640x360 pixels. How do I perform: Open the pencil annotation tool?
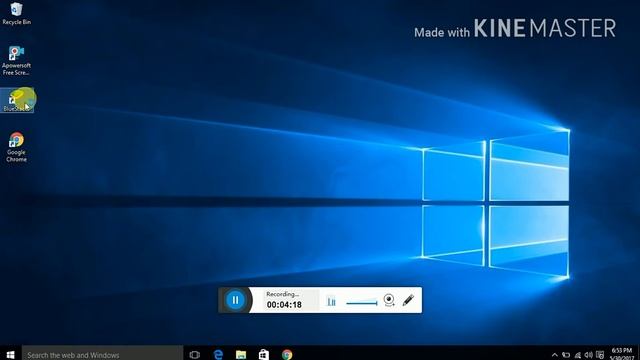coord(408,300)
